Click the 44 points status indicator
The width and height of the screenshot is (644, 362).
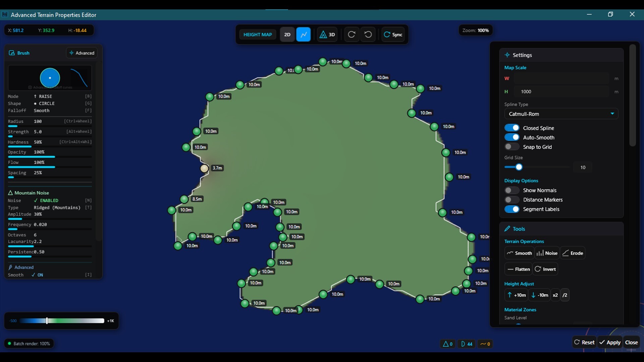(467, 344)
